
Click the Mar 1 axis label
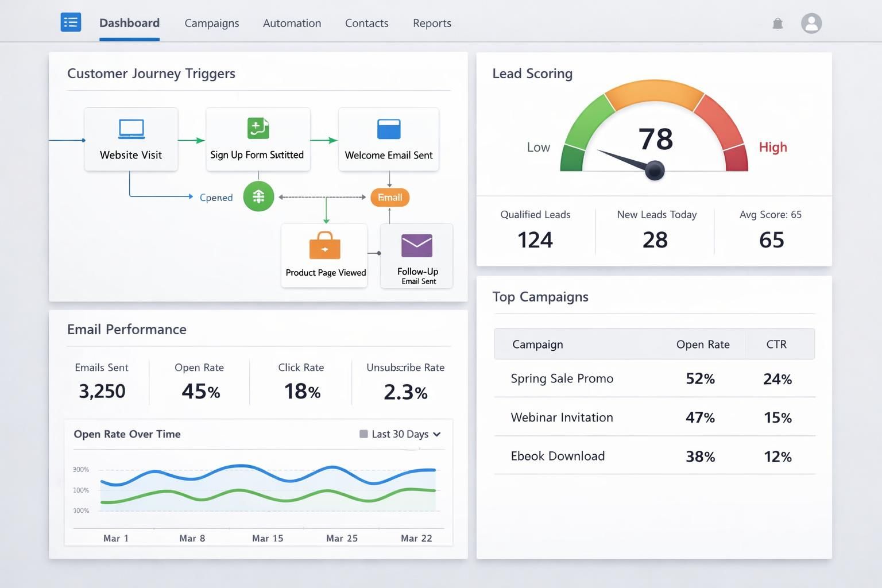point(116,538)
